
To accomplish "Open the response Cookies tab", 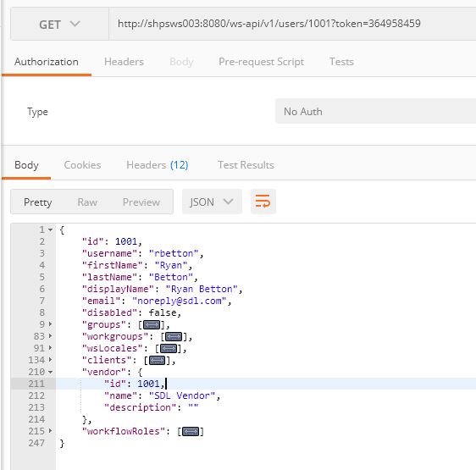I will (x=82, y=165).
